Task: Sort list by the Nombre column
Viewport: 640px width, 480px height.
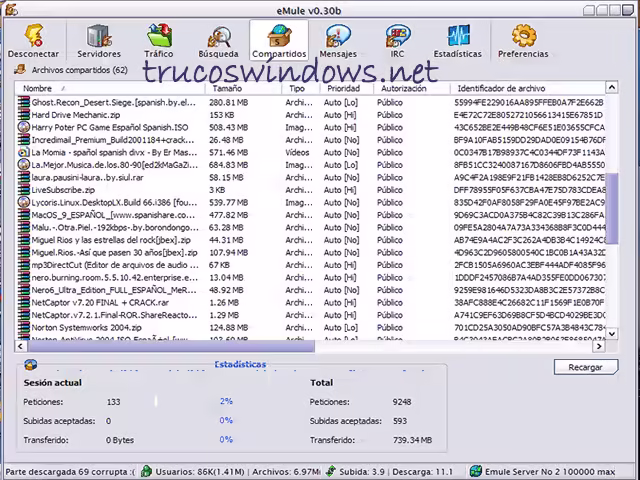Action: tap(109, 88)
